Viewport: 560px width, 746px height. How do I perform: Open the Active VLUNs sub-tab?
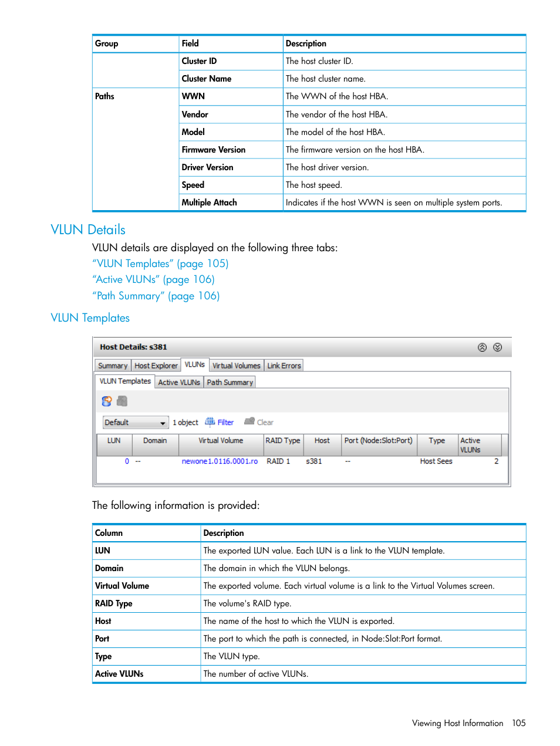click(179, 382)
